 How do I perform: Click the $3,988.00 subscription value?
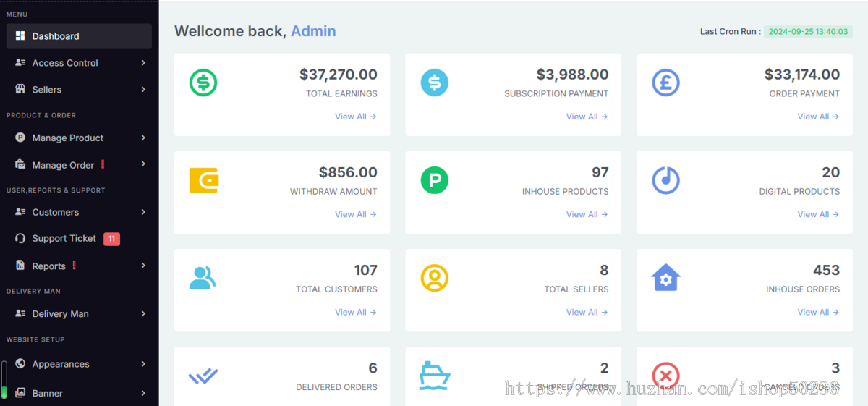572,75
